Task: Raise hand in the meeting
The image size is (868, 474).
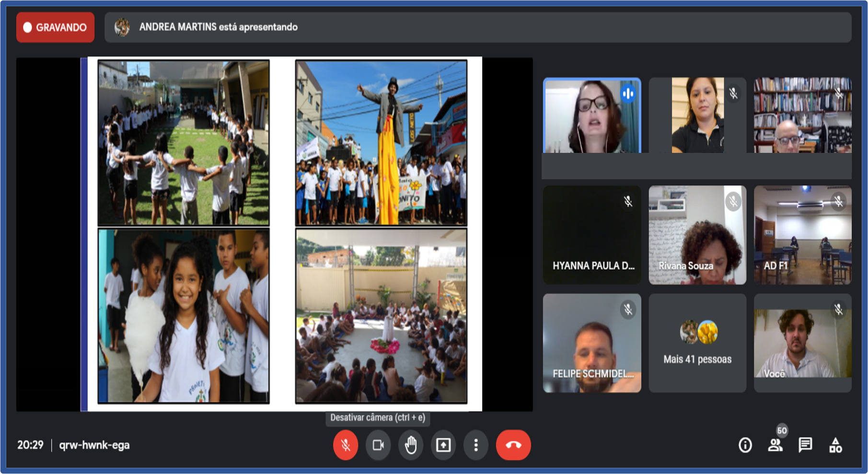Action: 411,445
